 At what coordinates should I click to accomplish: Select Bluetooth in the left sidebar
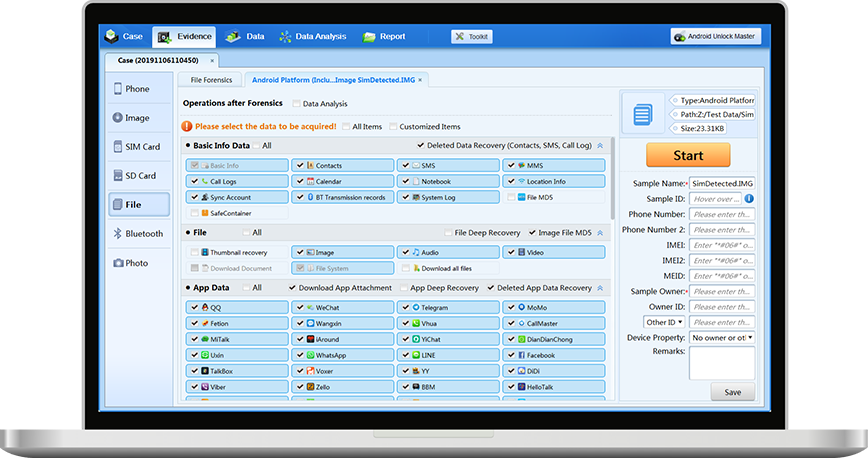click(138, 233)
